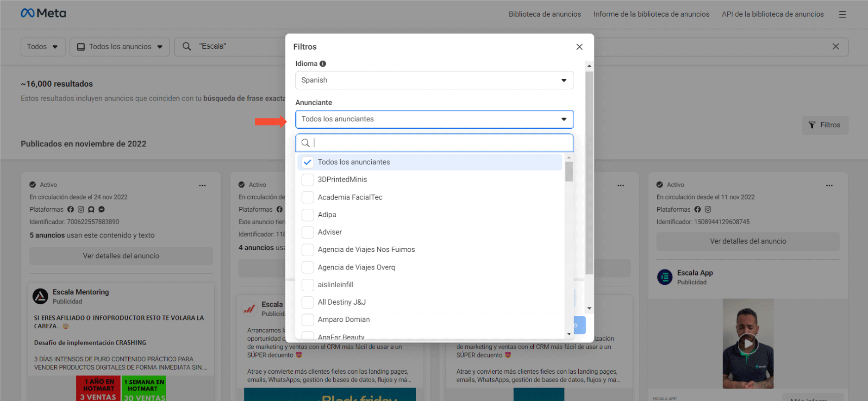Open Biblioteca de anuncios nav link
The width and height of the screenshot is (868, 401).
(544, 14)
